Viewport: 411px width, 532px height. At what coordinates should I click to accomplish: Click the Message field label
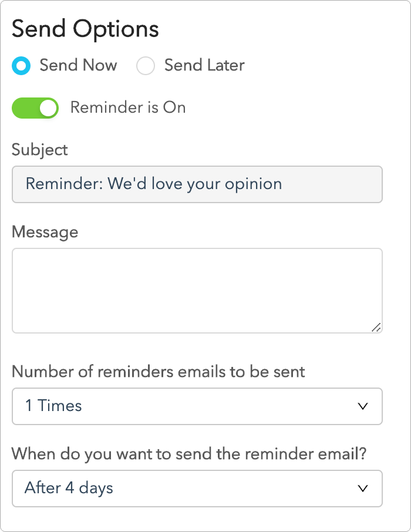45,232
